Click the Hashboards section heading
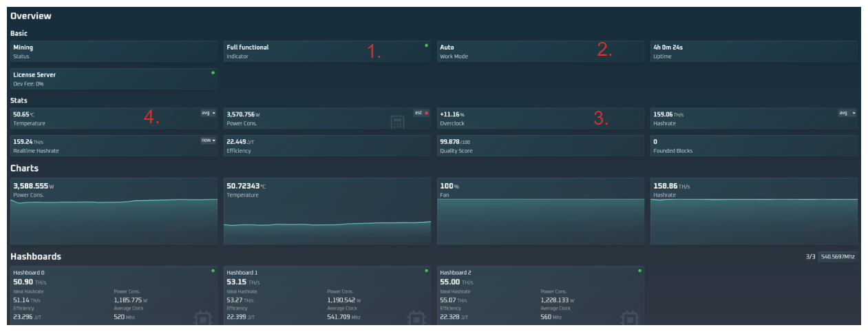Screen dimensions: 868x332 pos(36,257)
